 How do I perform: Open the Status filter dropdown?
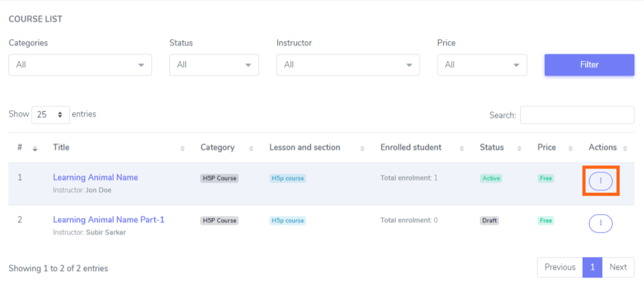point(214,65)
